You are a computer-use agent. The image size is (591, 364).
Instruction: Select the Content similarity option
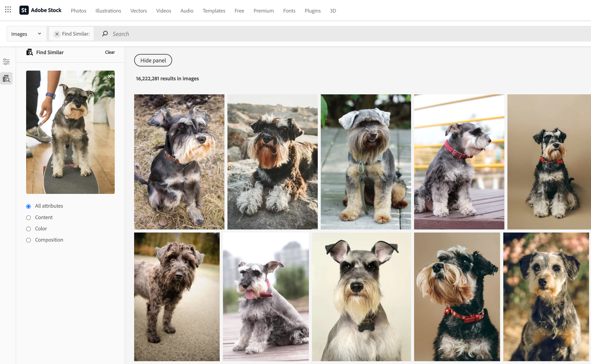(29, 218)
